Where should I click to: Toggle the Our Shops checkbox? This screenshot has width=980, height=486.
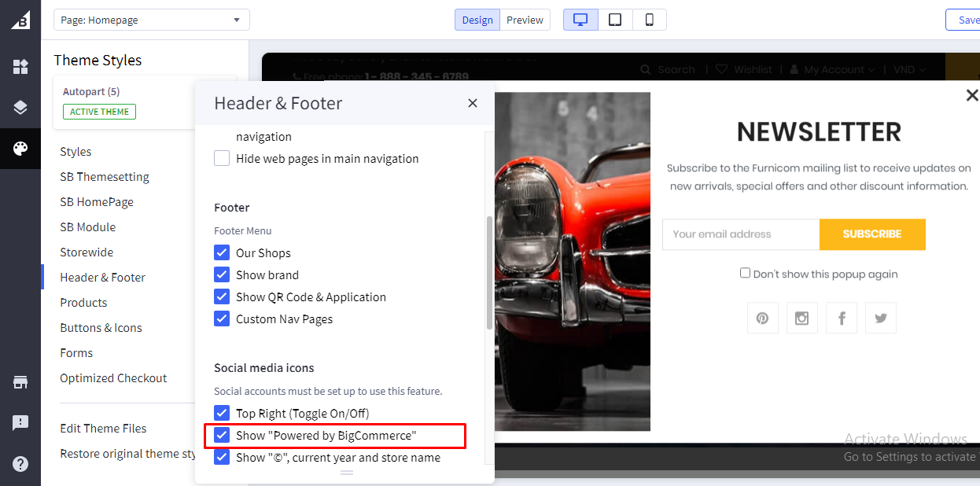tap(222, 252)
